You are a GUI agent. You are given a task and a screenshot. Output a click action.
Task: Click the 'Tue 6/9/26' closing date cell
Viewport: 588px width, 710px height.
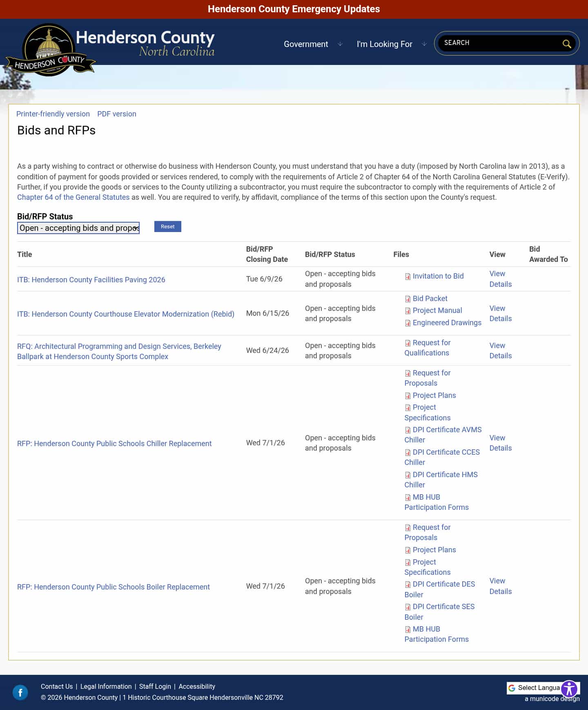tap(264, 279)
